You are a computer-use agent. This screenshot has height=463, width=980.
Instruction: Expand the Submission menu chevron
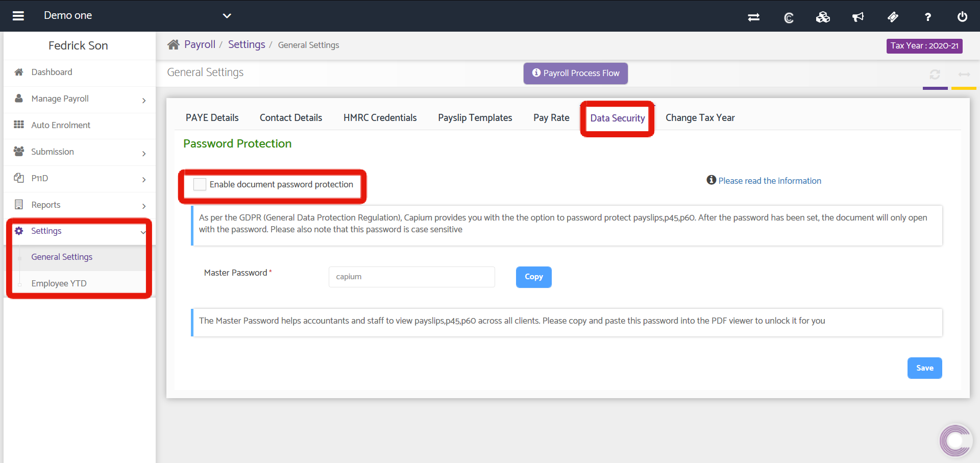pos(144,154)
